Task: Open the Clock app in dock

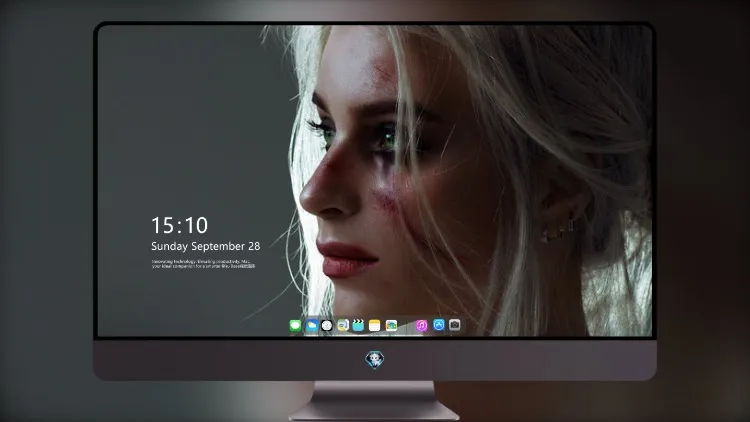Action: point(327,326)
